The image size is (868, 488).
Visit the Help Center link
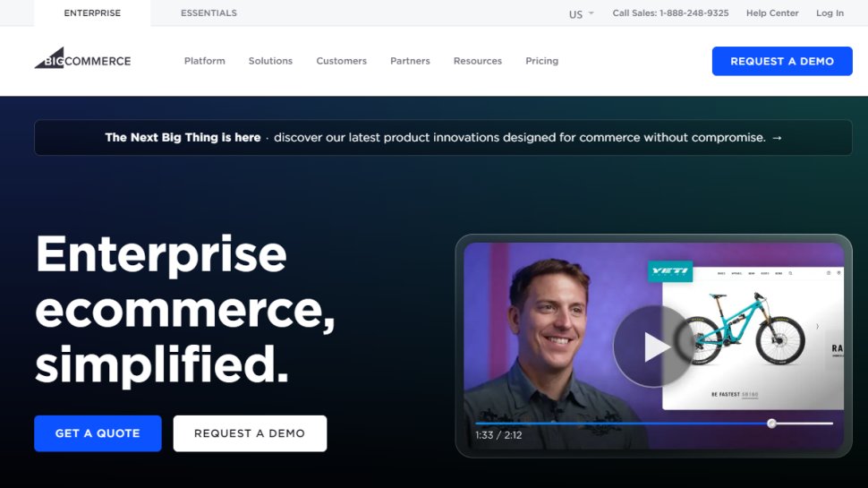(771, 13)
